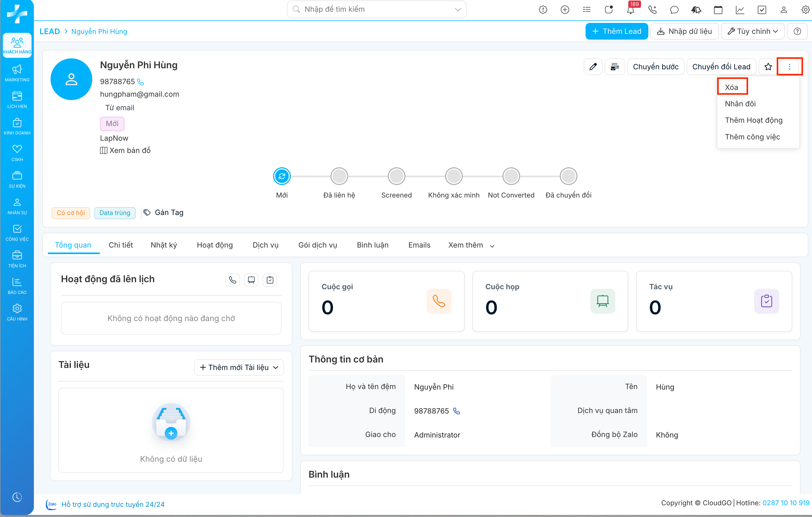Click the Chuyển đổi Lead button
This screenshot has height=517, width=812.
(721, 67)
